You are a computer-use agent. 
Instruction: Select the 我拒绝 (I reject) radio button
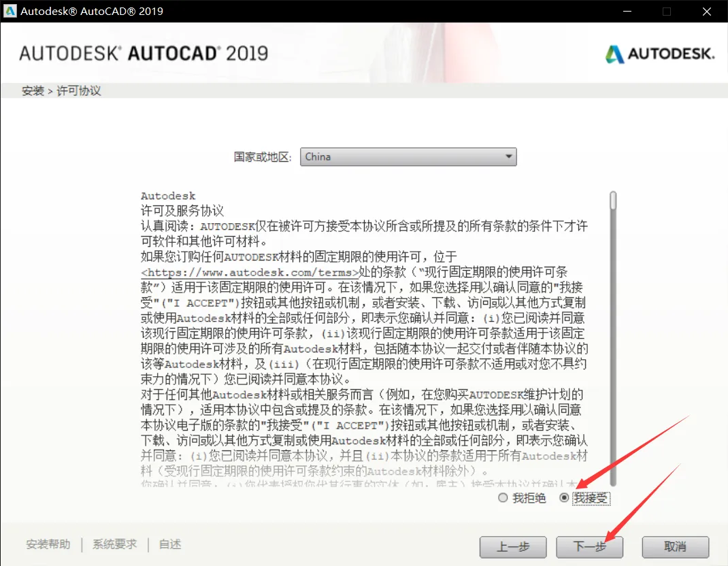click(x=503, y=498)
